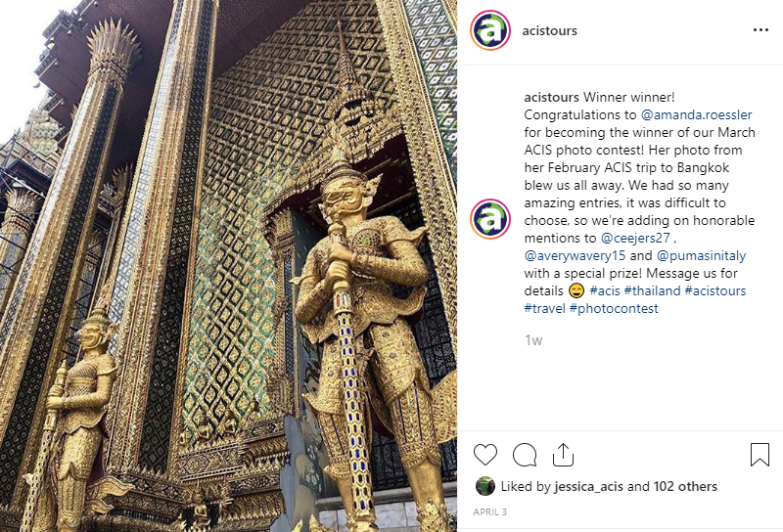Image resolution: width=783 pixels, height=532 pixels.
Task: Browse the #travel hashtag
Action: click(544, 308)
